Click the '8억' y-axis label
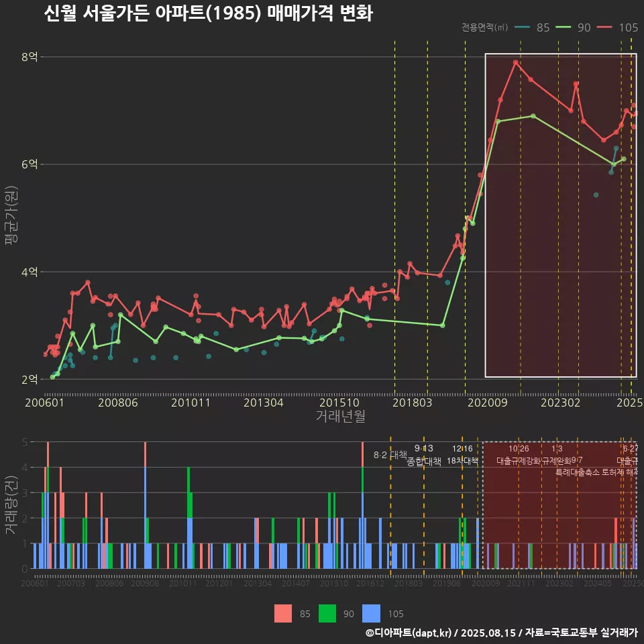Screen dimensions: 644x644 point(30,56)
